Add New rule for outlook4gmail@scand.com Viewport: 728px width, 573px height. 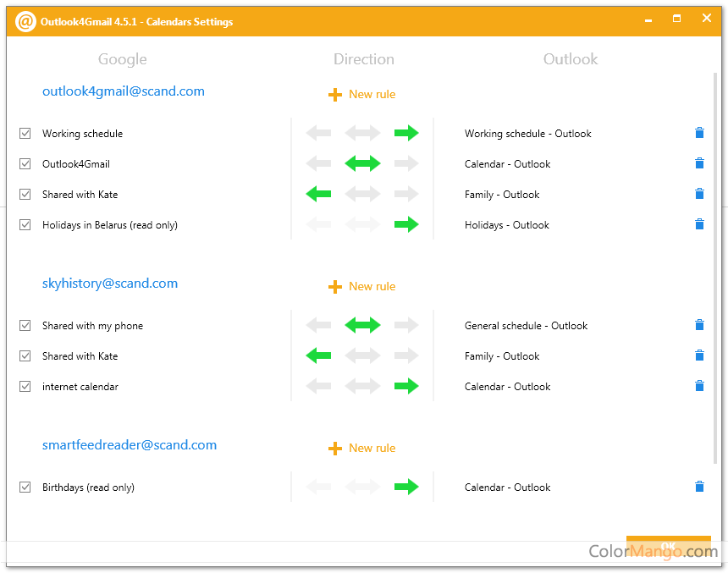pyautogui.click(x=362, y=95)
